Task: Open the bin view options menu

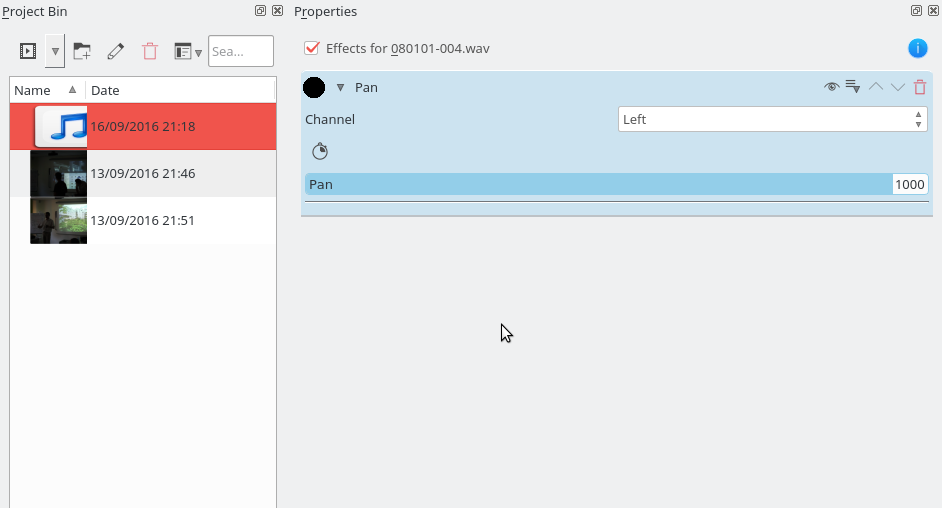Action: [x=187, y=51]
